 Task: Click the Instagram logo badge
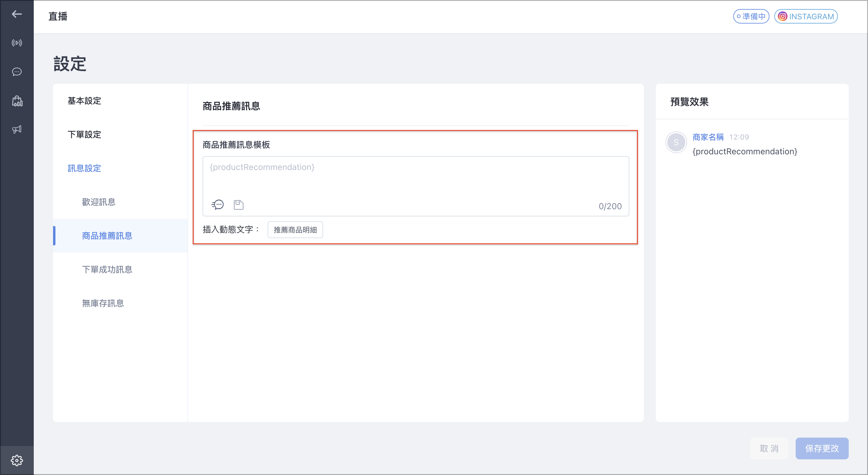782,16
